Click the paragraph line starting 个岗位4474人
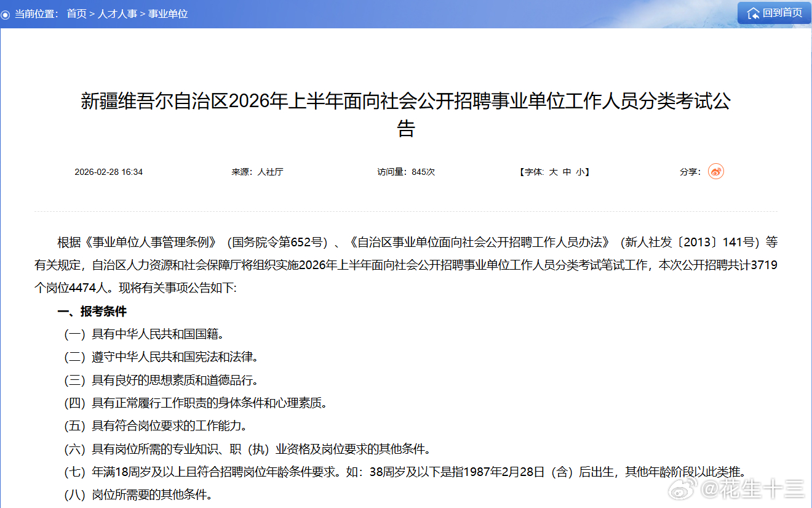 [135, 288]
